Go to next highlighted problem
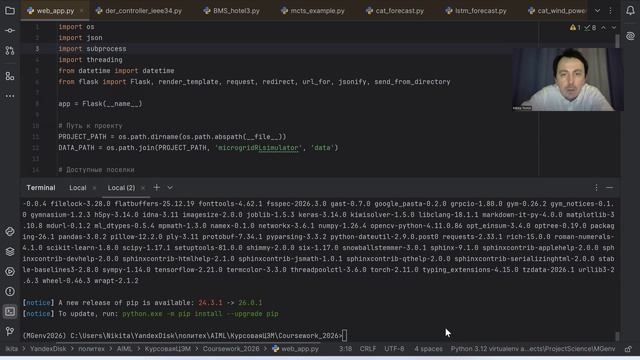Screen dimensions: 640x360 point(613,28)
